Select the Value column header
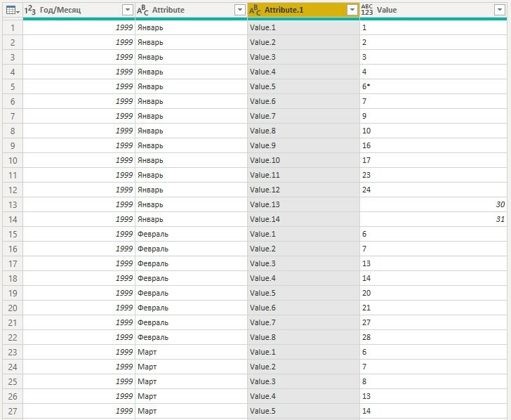The image size is (511, 420). [434, 10]
